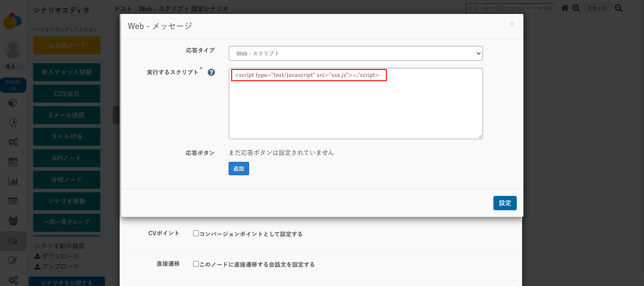Viewport: 644px width, 286px height.
Task: Click the 追加 button
Action: point(239,169)
